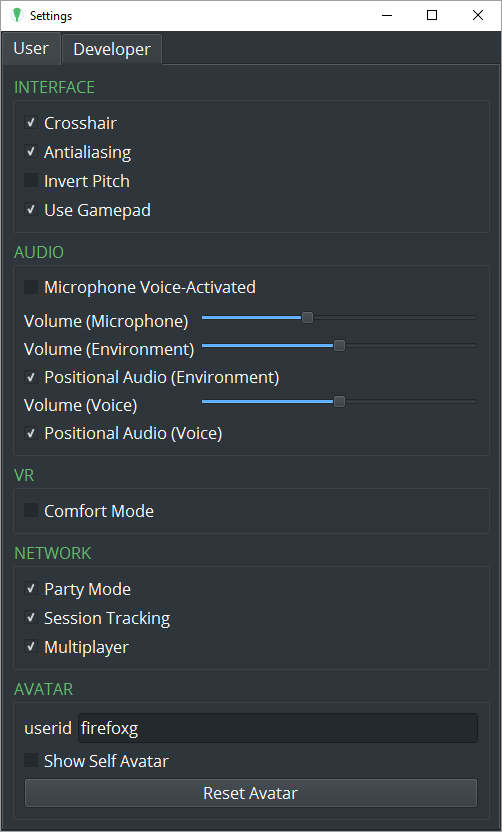Switch to the Developer tab
The image size is (502, 832).
(112, 49)
